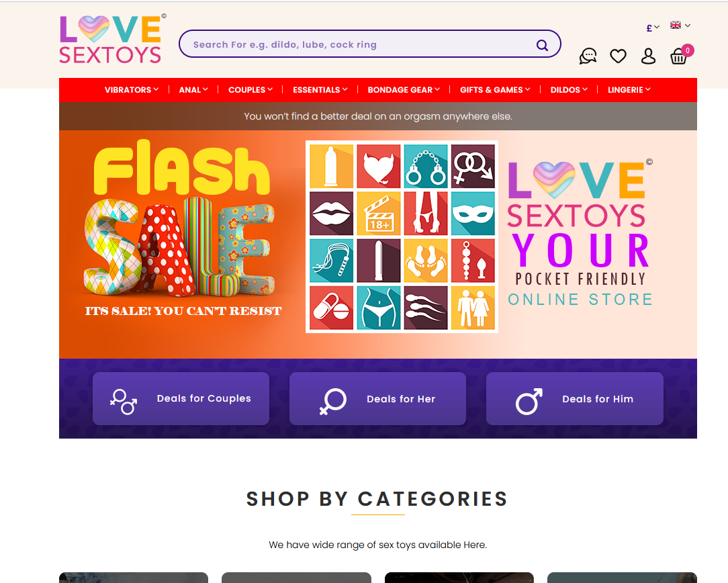Select the Deals for Couples button
728x583 pixels.
click(x=181, y=399)
